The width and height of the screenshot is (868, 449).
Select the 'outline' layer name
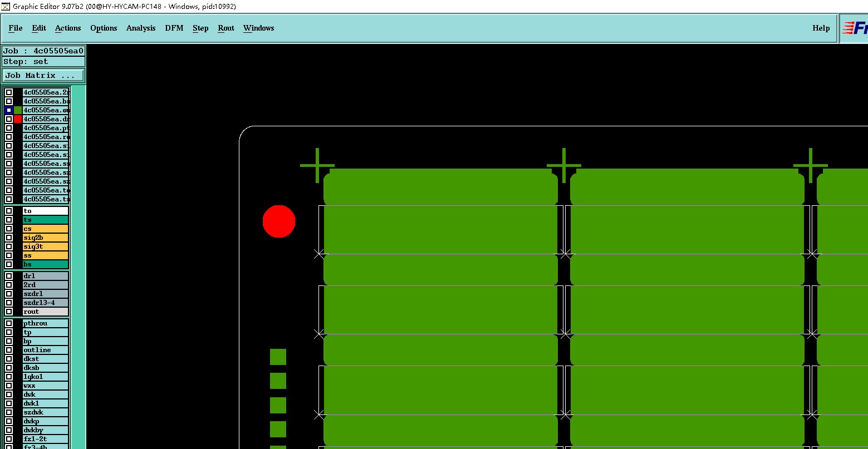46,350
